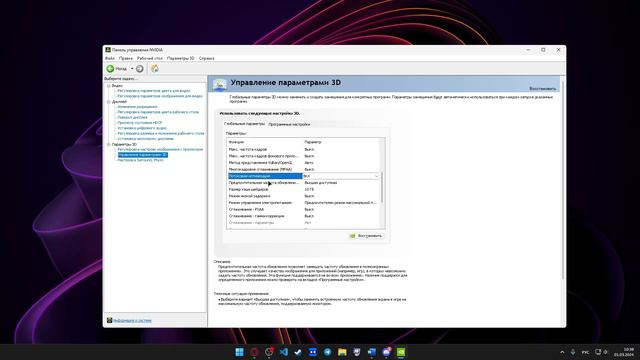Screen dimensions: 640x360
Task: Click the microphone icon in the system tray
Action: [573, 352]
